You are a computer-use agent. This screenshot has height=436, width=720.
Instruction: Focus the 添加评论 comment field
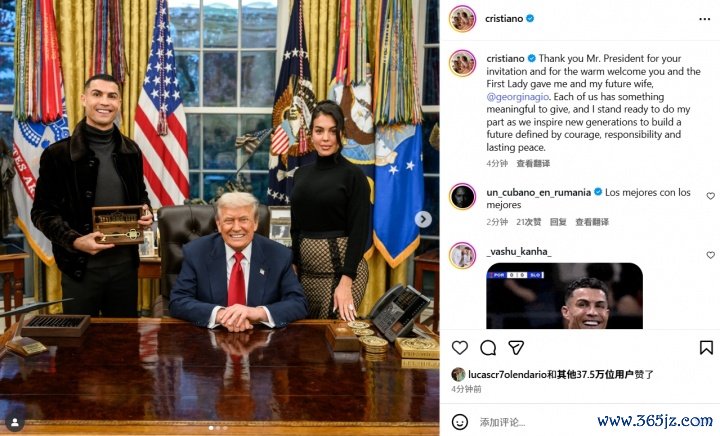point(533,422)
